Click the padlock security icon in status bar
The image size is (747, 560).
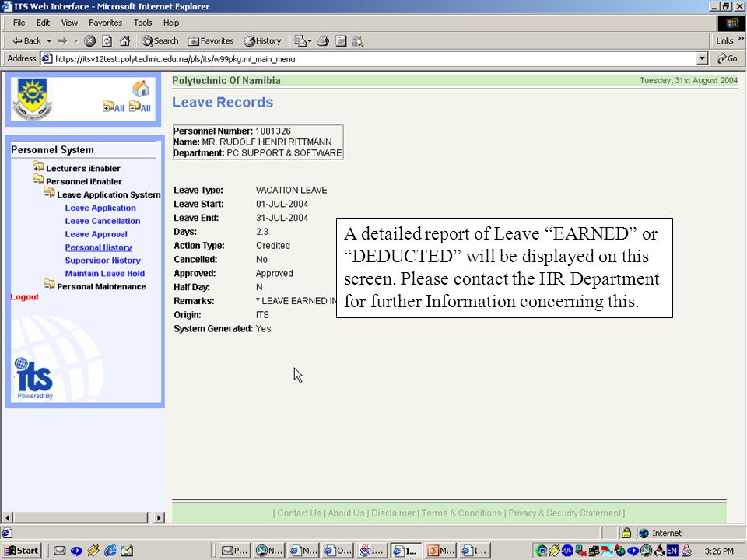click(626, 532)
